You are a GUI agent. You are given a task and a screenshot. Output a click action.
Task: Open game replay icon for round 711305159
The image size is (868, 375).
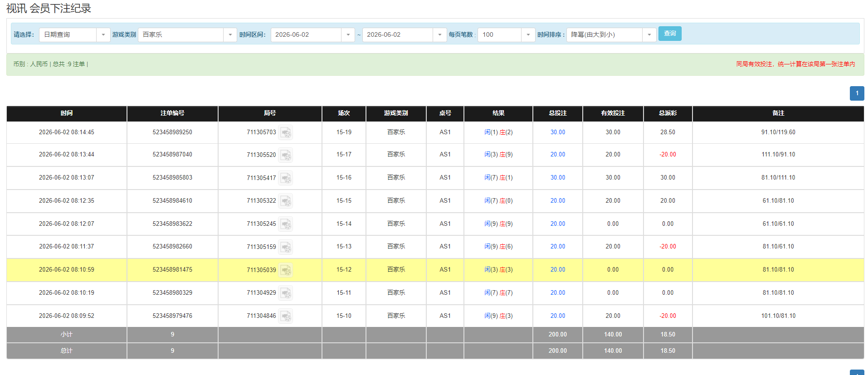(285, 247)
